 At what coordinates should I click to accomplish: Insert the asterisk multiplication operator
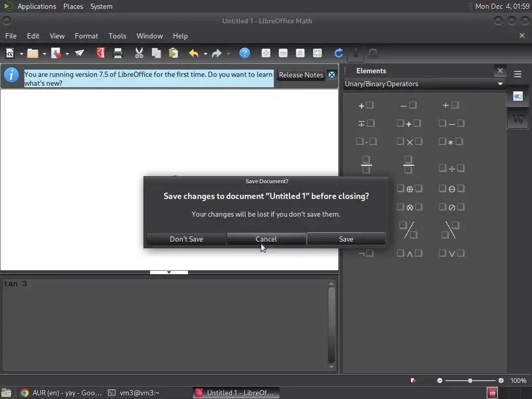(x=450, y=142)
